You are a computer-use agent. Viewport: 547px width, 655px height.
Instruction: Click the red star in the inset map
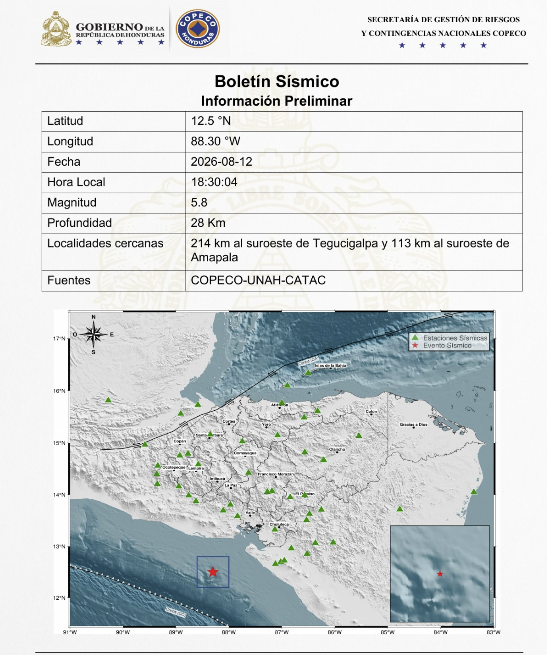tap(440, 574)
